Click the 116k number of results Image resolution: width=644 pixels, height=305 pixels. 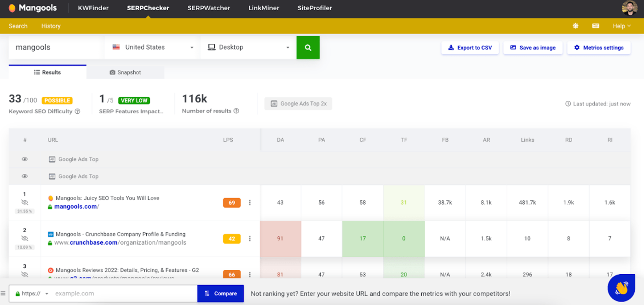click(195, 99)
